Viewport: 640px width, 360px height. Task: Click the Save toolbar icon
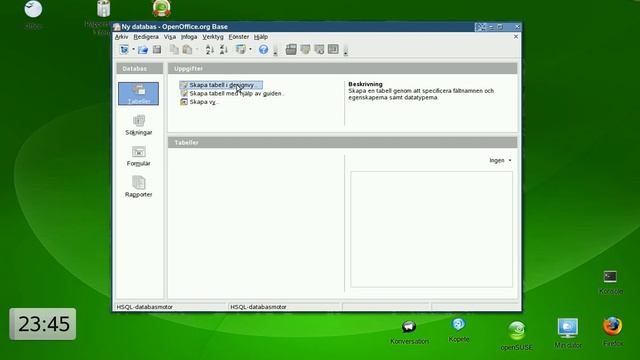(x=157, y=50)
